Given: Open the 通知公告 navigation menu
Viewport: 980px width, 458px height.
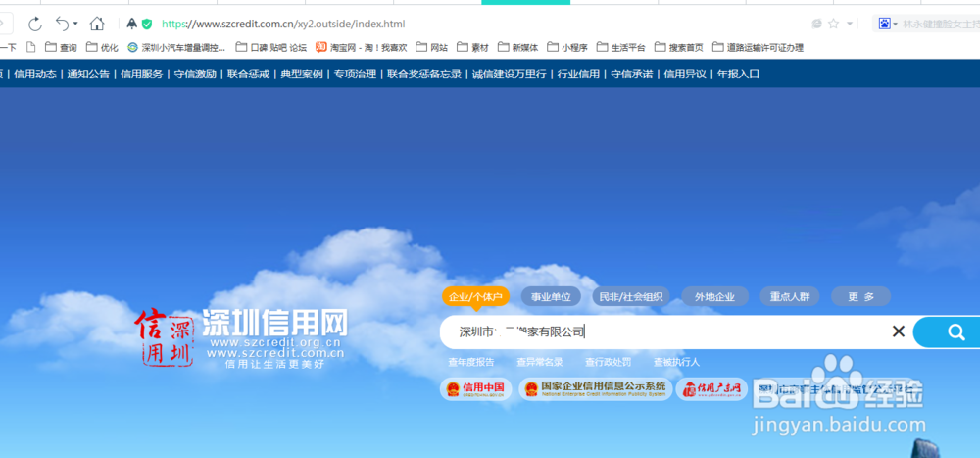Looking at the screenshot, I should point(88,74).
